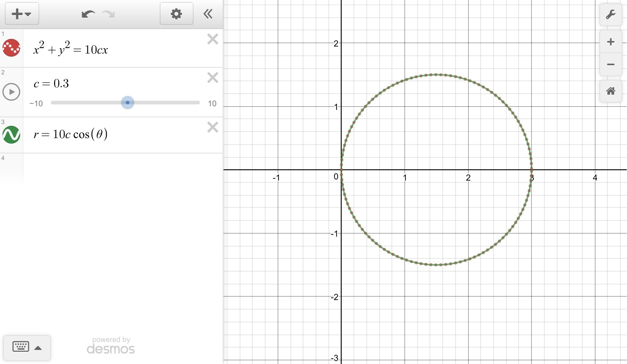Zoom in the graph
Image resolution: width=627 pixels, height=364 pixels.
pyautogui.click(x=610, y=42)
